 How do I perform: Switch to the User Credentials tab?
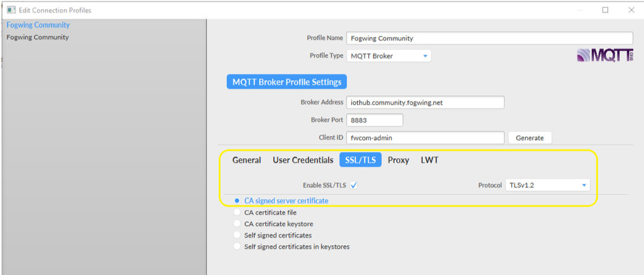[303, 160]
